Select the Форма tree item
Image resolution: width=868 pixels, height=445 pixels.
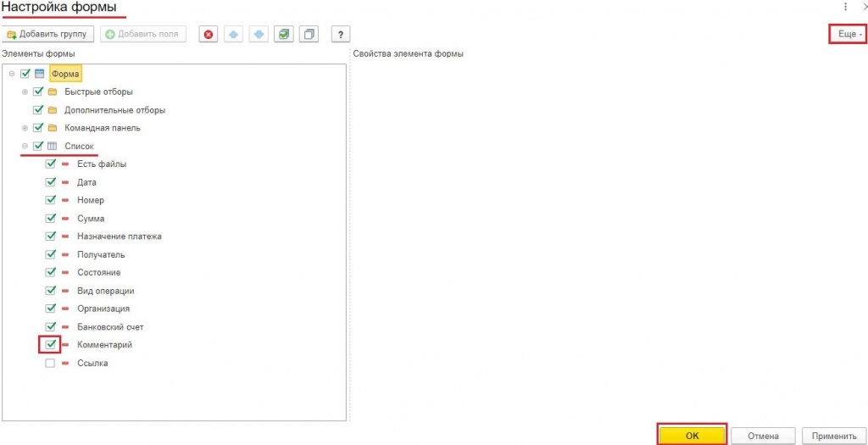[66, 74]
